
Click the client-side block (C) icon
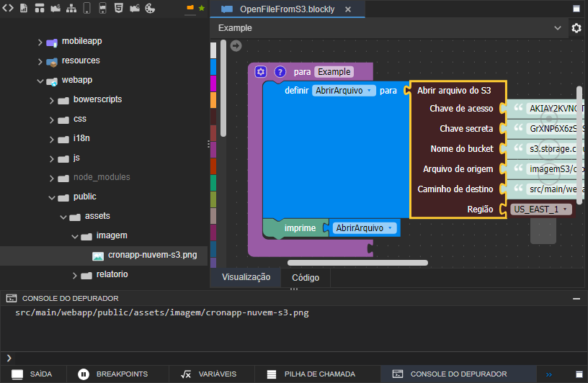coord(135,8)
